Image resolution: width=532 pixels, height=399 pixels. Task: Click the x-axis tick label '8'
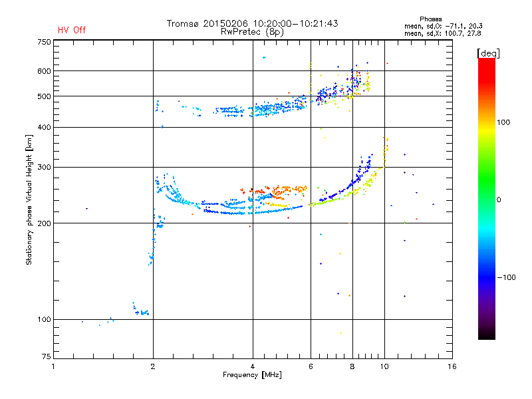pos(352,366)
